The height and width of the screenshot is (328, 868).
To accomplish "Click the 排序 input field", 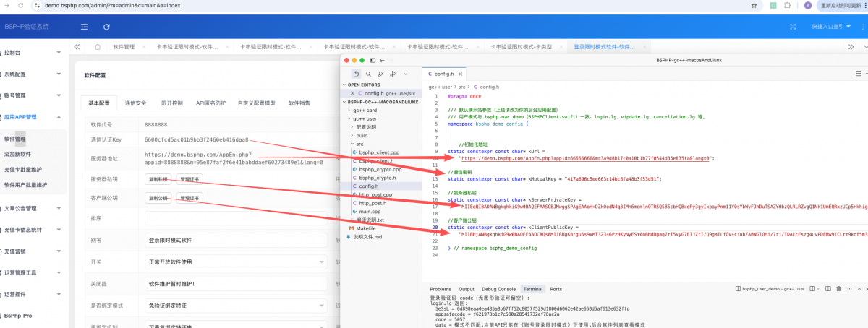I will tap(237, 218).
